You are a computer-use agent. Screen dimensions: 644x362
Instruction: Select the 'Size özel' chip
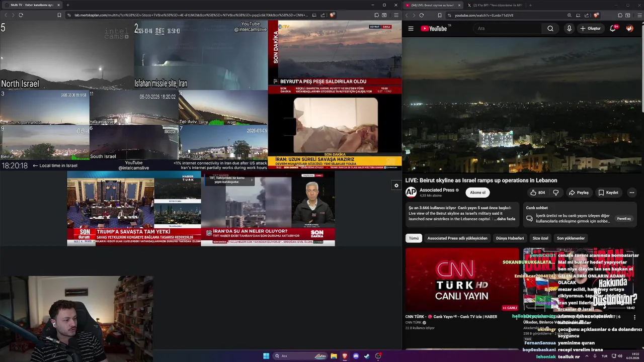[540, 238]
